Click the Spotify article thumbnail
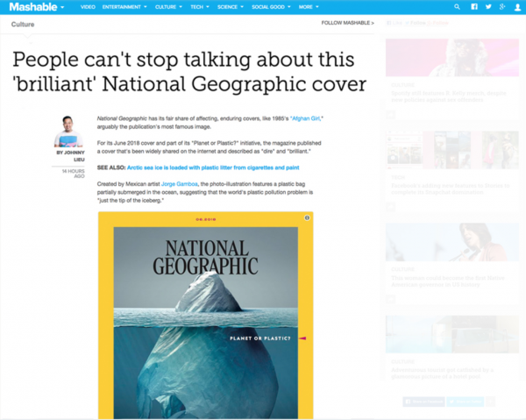 tap(452, 57)
